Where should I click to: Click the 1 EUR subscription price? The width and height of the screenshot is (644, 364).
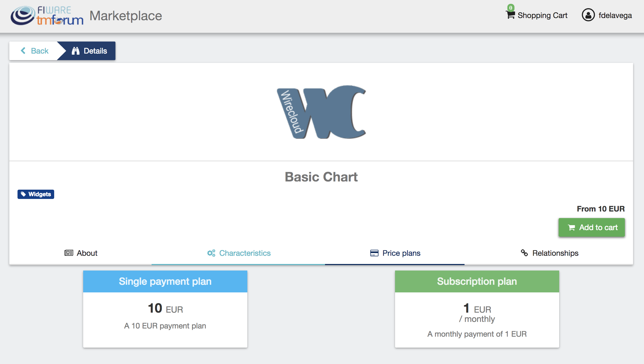point(477,308)
